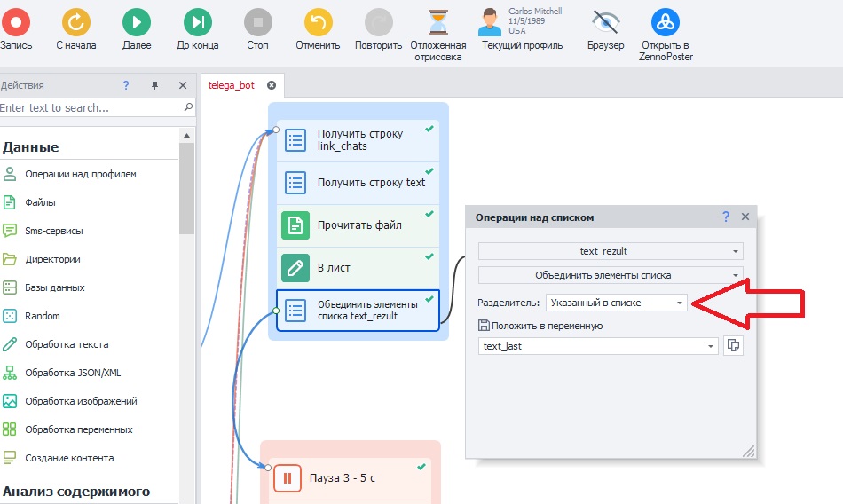Click copy variable button beside text_last

click(733, 345)
